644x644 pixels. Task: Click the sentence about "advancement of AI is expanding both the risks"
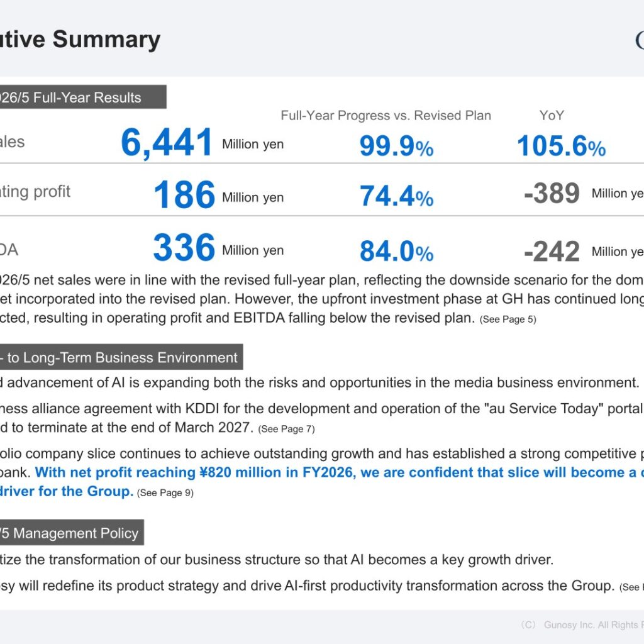(x=319, y=383)
